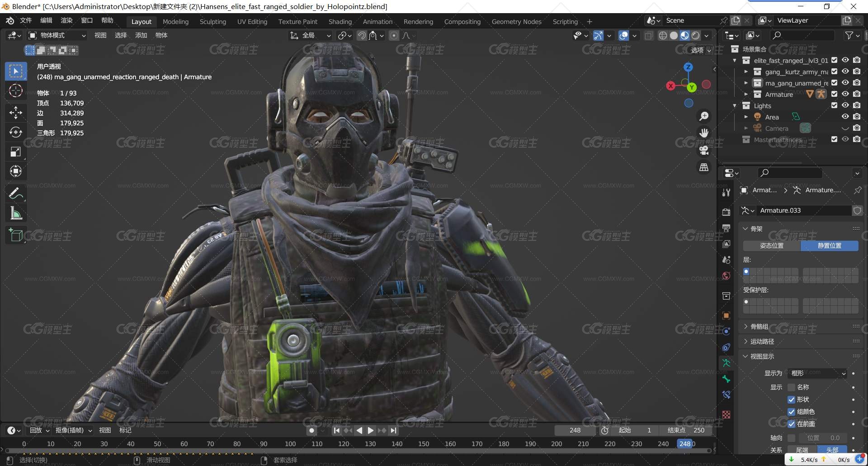Image resolution: width=868 pixels, height=466 pixels.
Task: Click the viewport zoom magnifier icon
Action: coord(704,116)
